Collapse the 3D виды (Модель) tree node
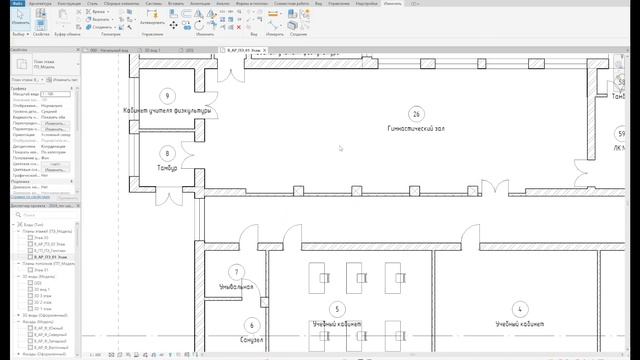Screen dimensions: 640x360 tap(18, 277)
